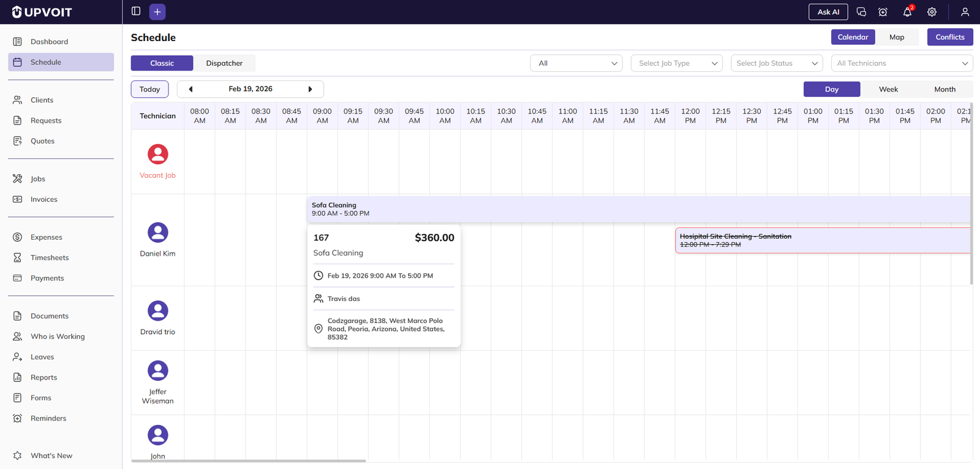Open What's New in the sidebar
The width and height of the screenshot is (980, 469).
click(x=61, y=456)
